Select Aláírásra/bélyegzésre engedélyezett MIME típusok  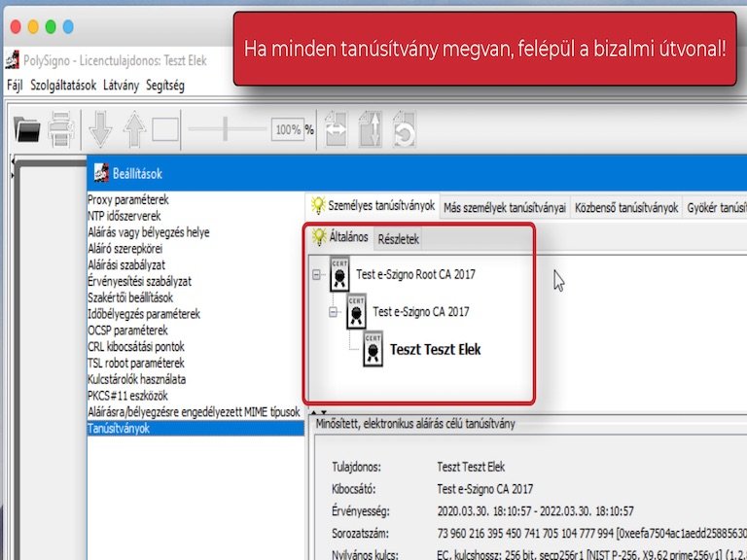point(194,412)
